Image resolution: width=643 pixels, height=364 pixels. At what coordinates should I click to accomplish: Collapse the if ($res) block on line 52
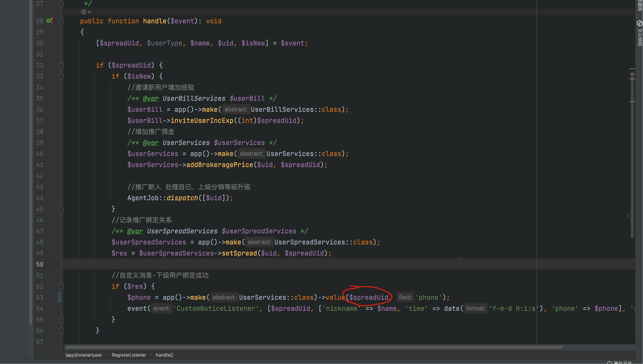(61, 286)
